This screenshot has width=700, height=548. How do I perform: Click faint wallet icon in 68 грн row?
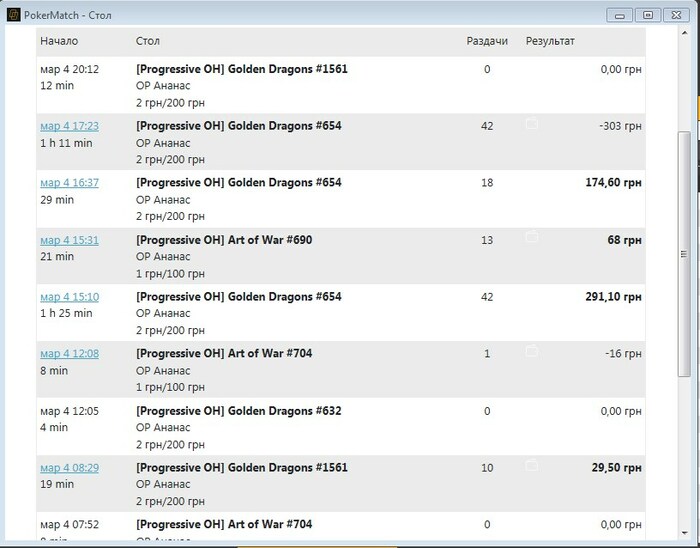coord(532,236)
